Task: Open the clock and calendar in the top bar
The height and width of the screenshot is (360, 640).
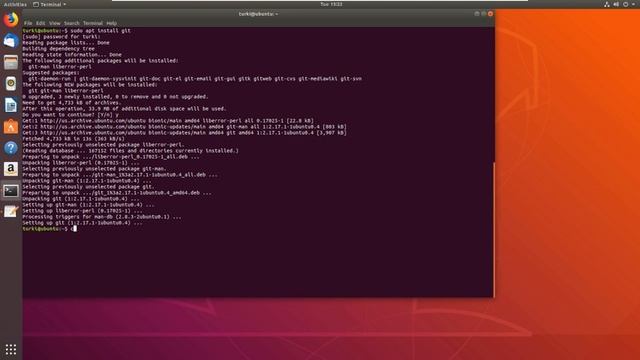Action: click(x=331, y=4)
